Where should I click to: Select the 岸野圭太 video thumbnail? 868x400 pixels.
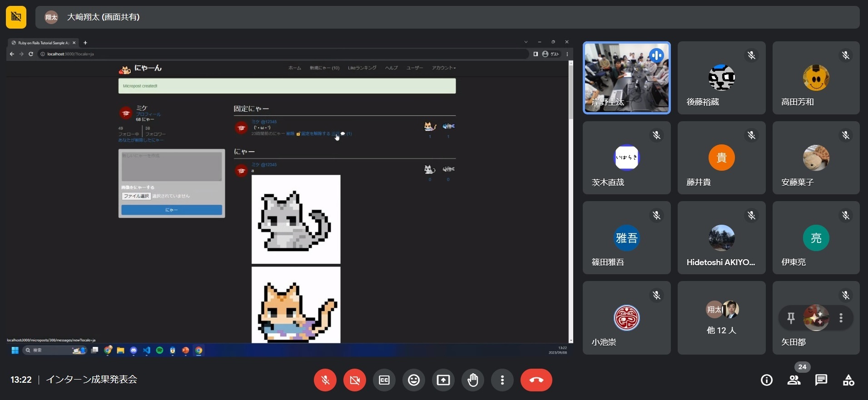tap(626, 78)
